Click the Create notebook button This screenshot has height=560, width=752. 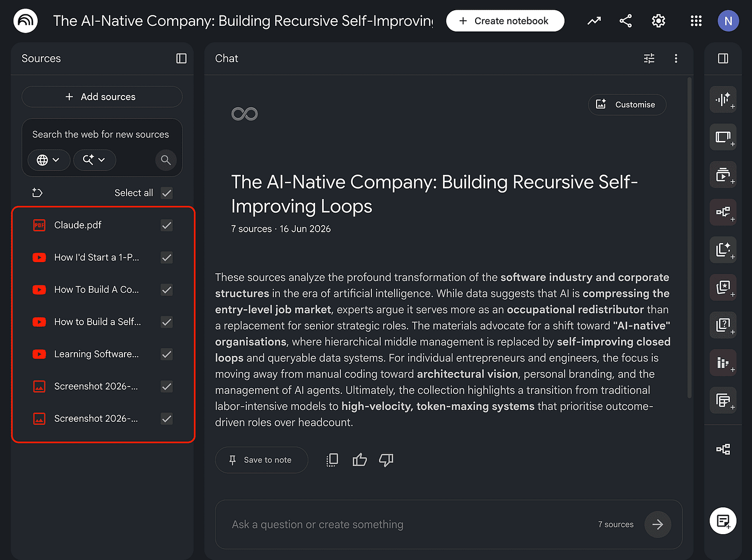click(x=505, y=21)
